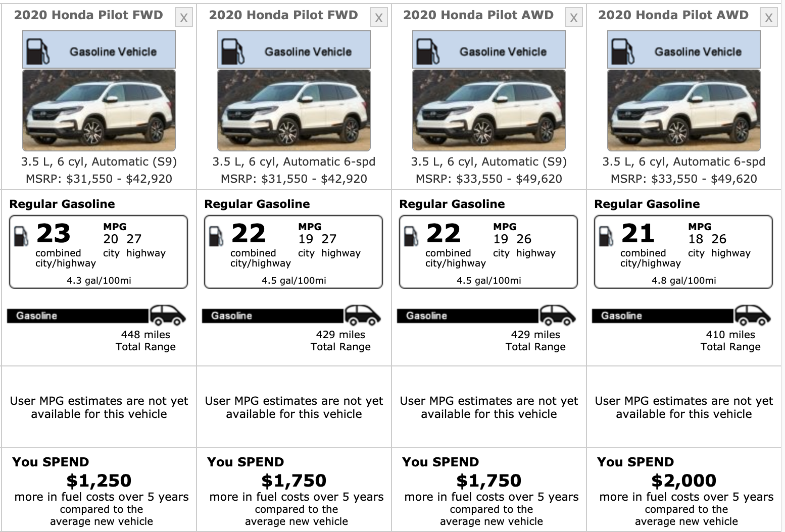Click the 4.8 gal/100mi consumption figure

(683, 281)
